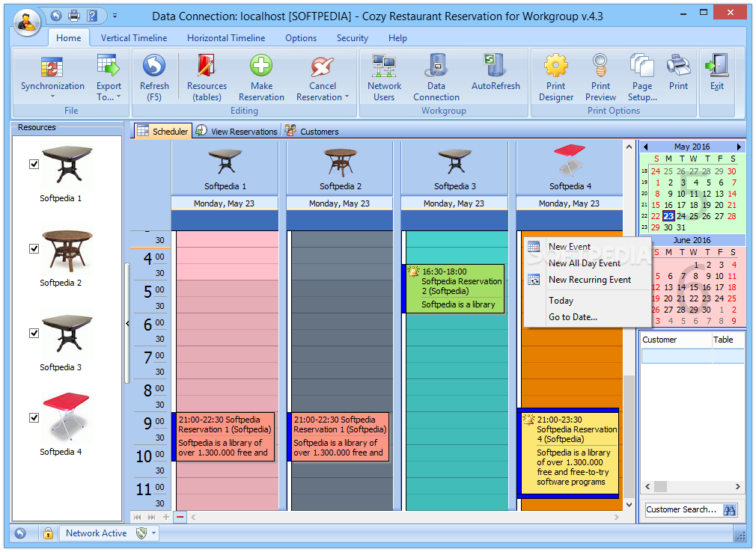Click the Export To icon
Screen dimensions: 756x552
[108, 66]
